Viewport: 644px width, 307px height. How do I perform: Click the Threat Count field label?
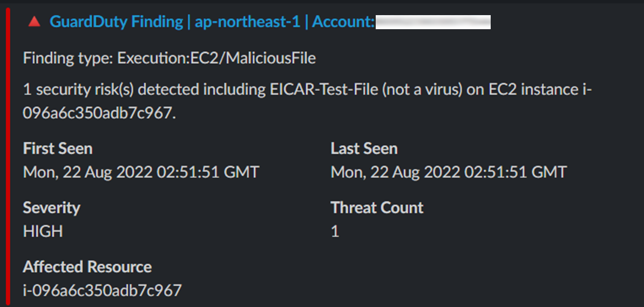pos(377,208)
